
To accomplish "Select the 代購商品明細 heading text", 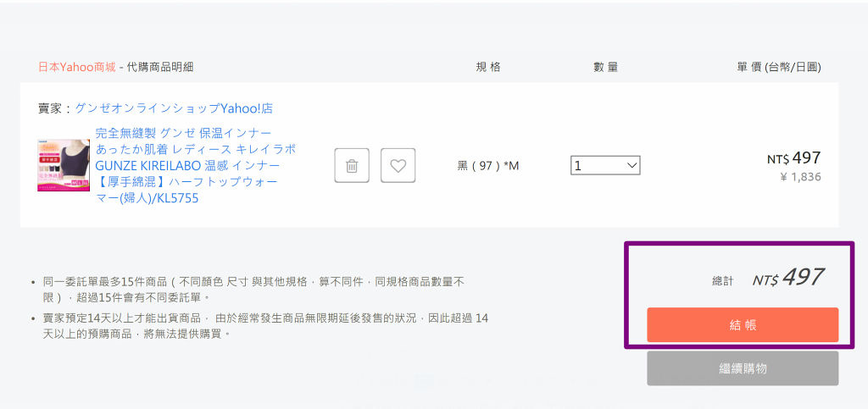I will pos(160,67).
